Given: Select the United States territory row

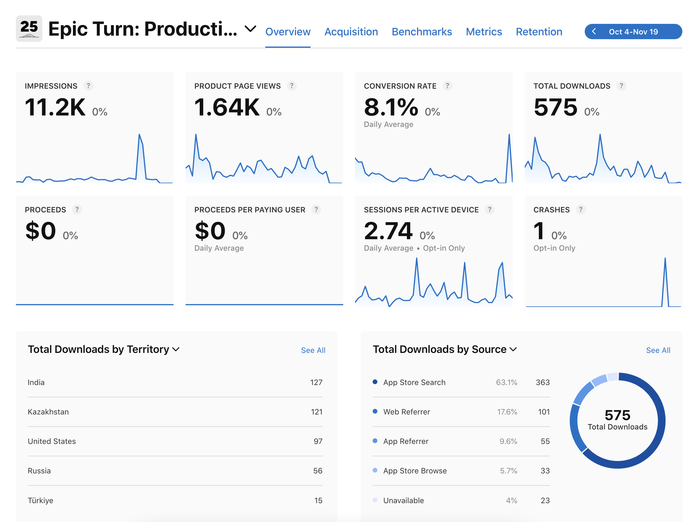Looking at the screenshot, I should [175, 441].
